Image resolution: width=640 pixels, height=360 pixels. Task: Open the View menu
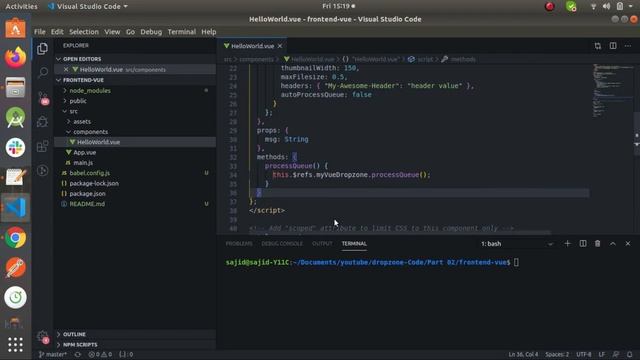pos(112,32)
